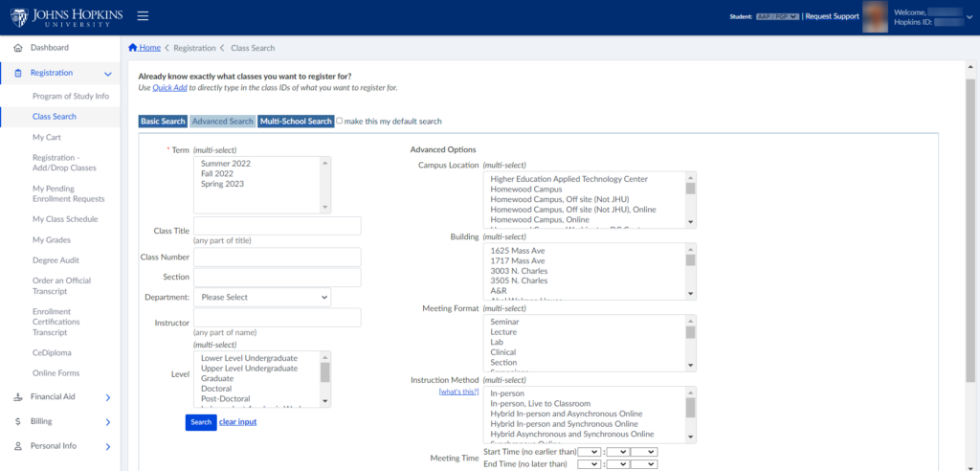The width and height of the screenshot is (980, 471).
Task: Click the Home breadcrumb link
Action: 150,48
